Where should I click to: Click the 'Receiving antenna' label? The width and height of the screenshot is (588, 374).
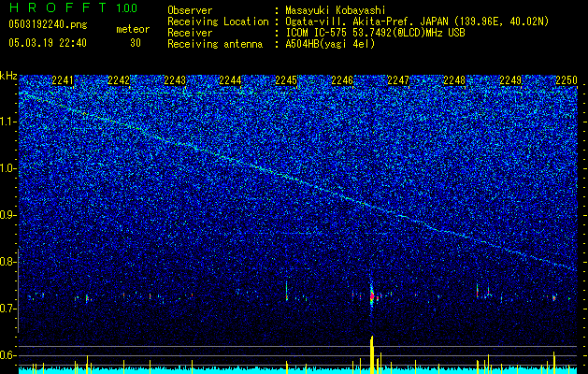[215, 44]
